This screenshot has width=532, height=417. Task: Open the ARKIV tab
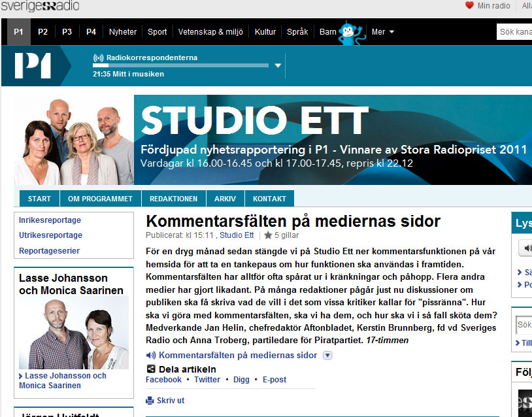tap(225, 199)
